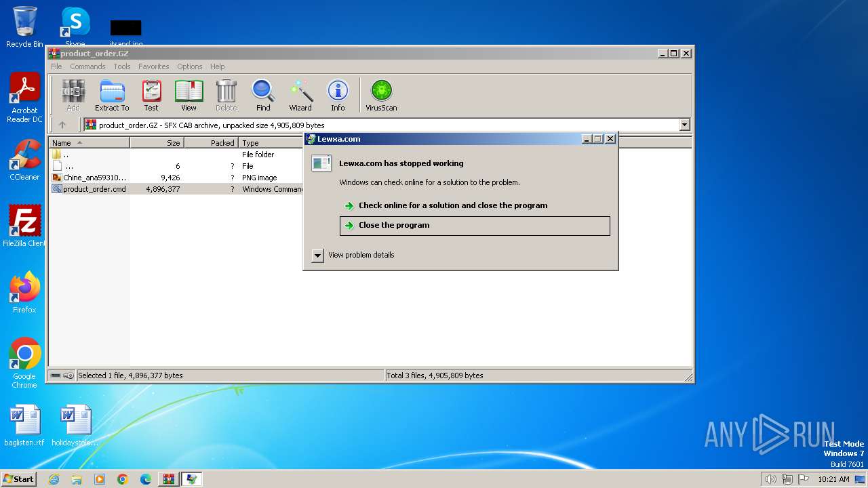This screenshot has height=488, width=868.
Task: Open itsand.jpg desktop thumbnail
Action: coord(125,32)
